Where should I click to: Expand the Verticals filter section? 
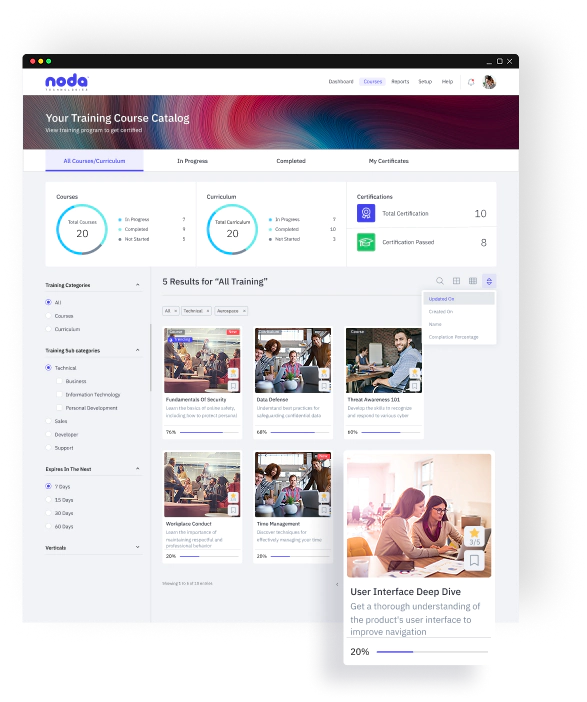(x=137, y=547)
